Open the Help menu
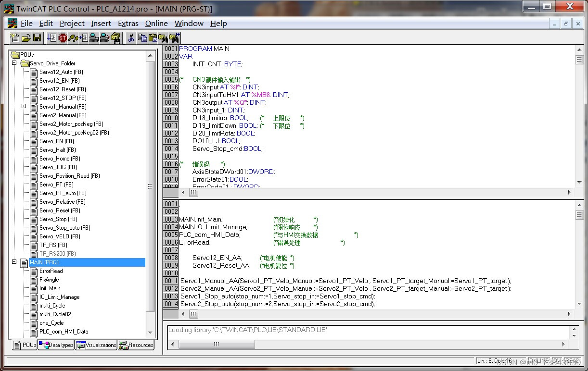588x371 pixels. click(x=218, y=24)
